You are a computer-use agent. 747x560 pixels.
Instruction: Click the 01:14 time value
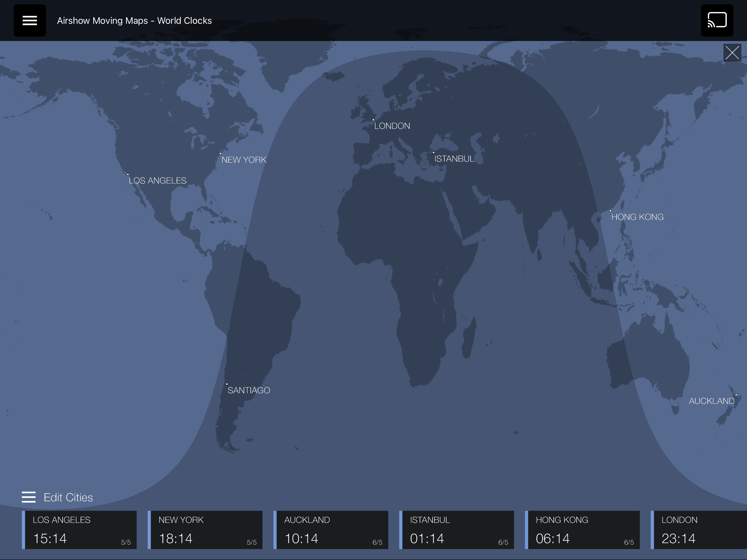pos(427,539)
